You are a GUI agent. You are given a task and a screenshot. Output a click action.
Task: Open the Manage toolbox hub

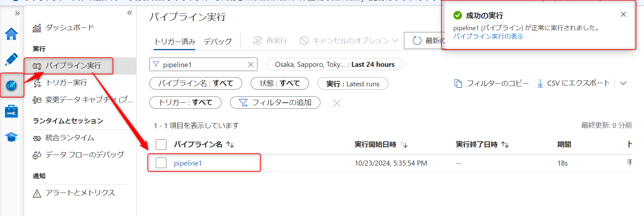tap(11, 111)
